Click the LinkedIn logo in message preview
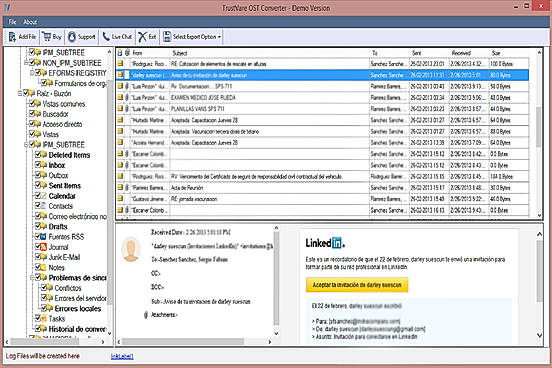This screenshot has height=368, width=552. [x=325, y=243]
